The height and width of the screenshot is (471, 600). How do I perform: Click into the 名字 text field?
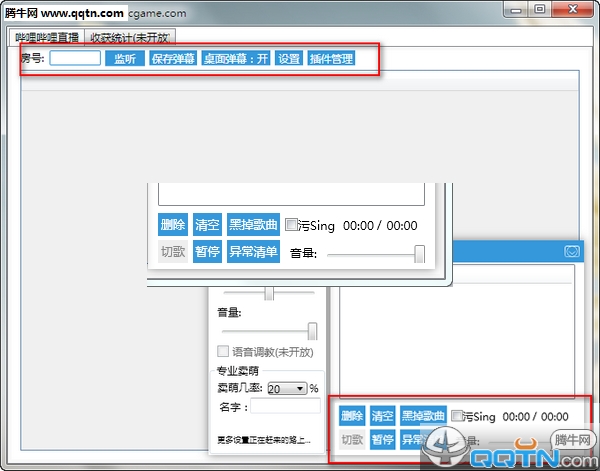pos(285,406)
